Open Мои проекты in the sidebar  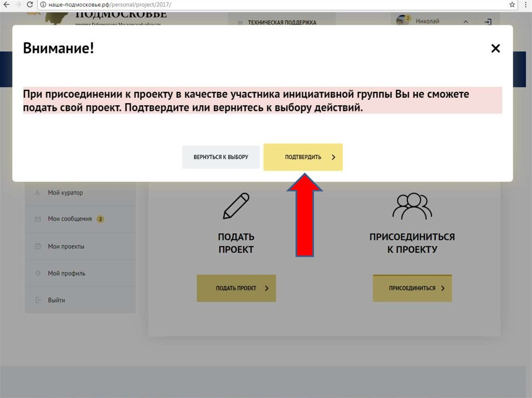click(81, 246)
